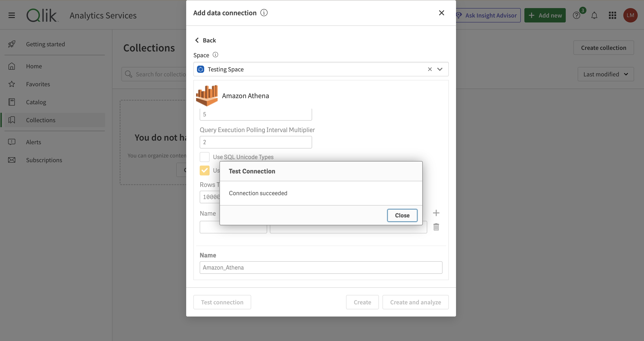
Task: Click the Home house icon
Action: click(12, 66)
